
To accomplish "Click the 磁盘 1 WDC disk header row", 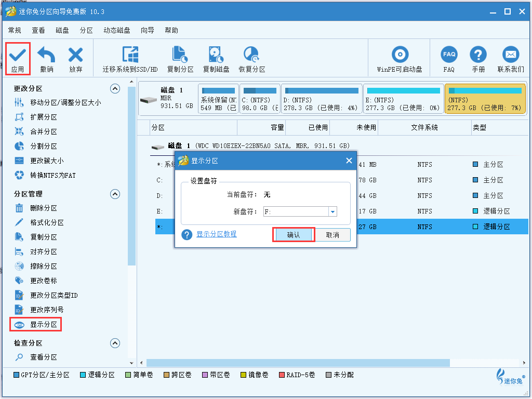I will pos(251,146).
